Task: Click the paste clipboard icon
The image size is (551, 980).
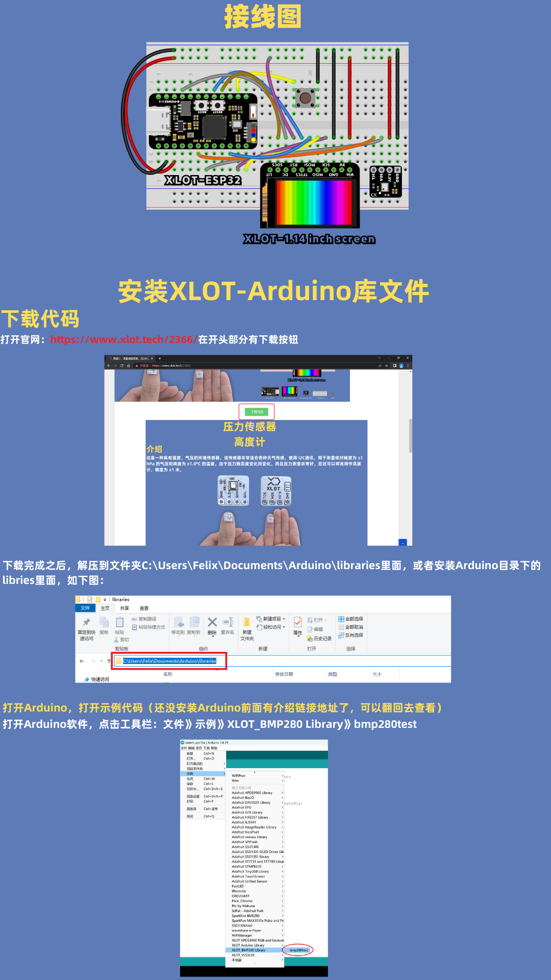Action: point(120,622)
